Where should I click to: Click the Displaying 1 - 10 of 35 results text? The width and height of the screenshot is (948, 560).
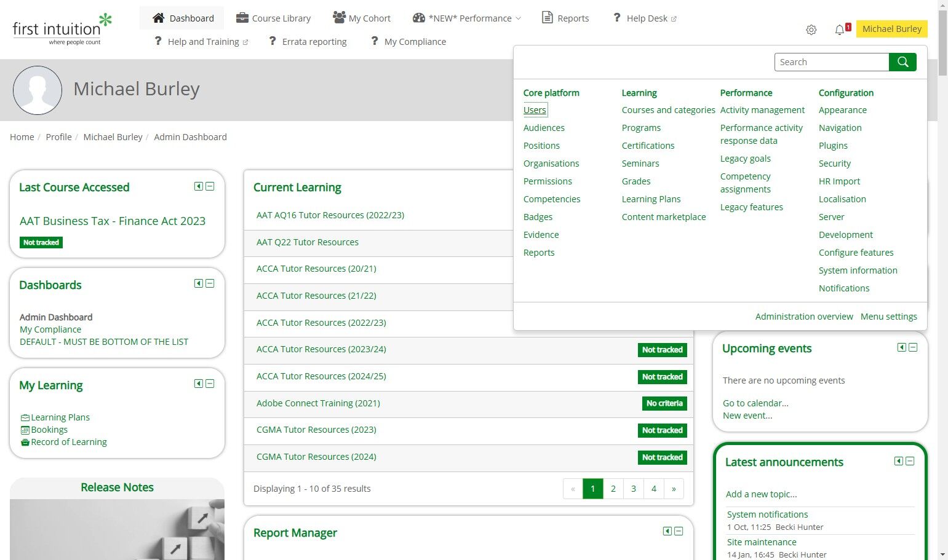click(312, 489)
